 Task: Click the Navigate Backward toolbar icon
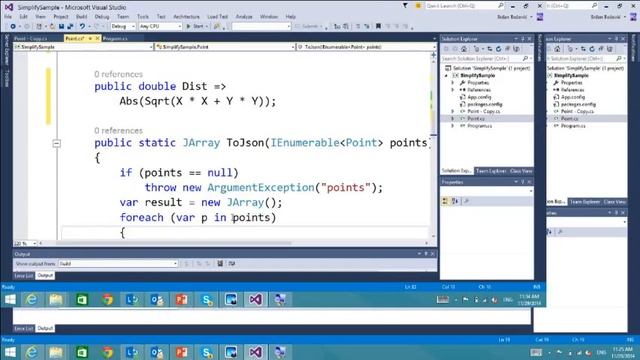pyautogui.click(x=13, y=27)
